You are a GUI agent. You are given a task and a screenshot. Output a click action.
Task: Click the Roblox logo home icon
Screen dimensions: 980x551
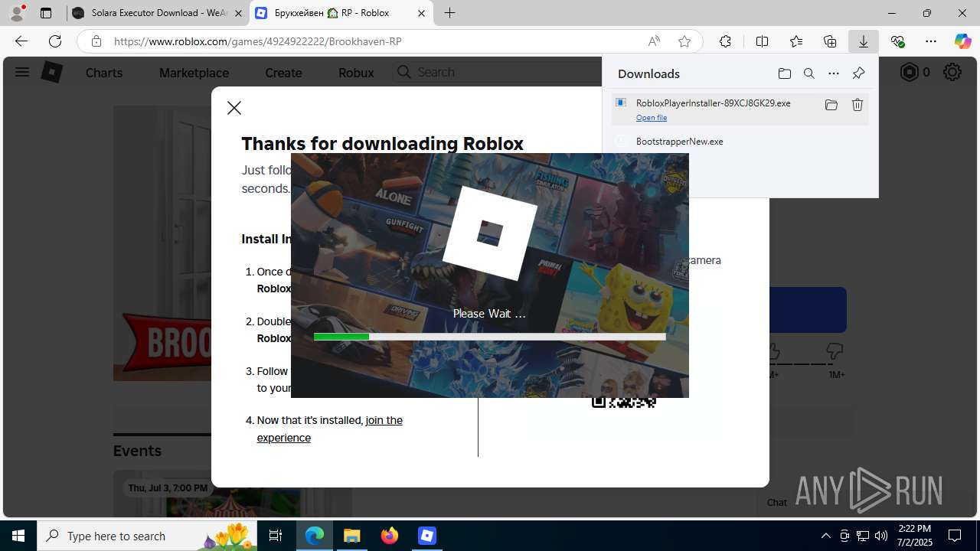click(x=51, y=72)
